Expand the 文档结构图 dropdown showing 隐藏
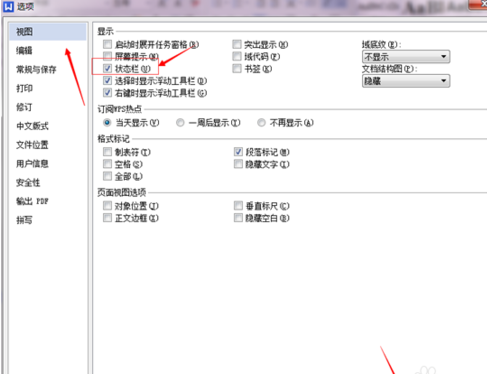 pyautogui.click(x=406, y=81)
